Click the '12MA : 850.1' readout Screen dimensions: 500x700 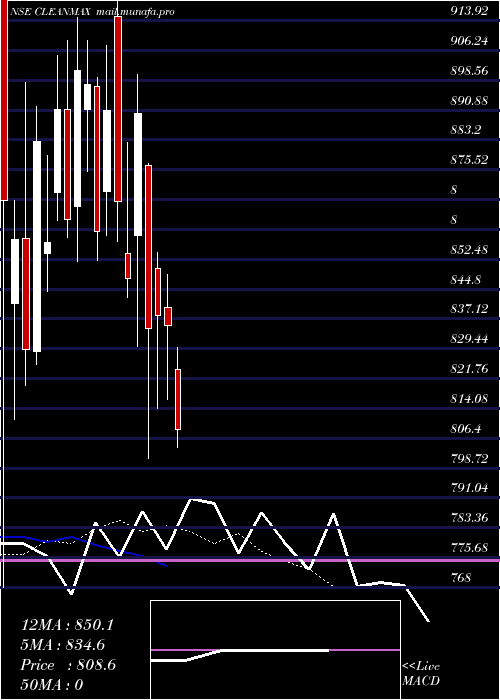pyautogui.click(x=67, y=625)
